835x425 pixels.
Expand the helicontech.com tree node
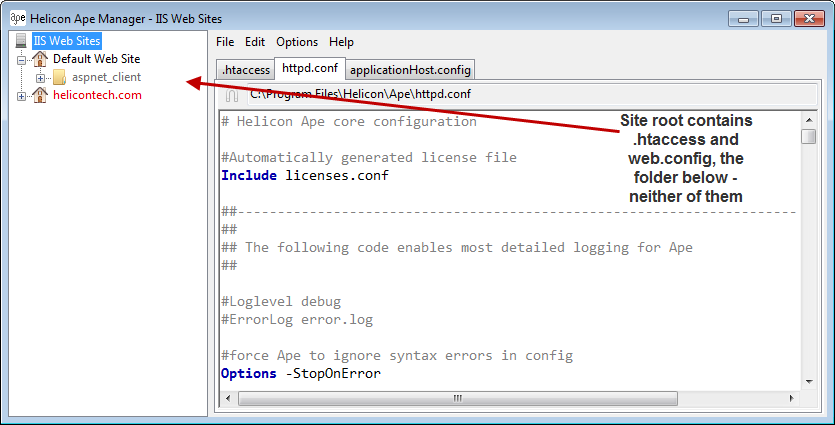point(22,96)
